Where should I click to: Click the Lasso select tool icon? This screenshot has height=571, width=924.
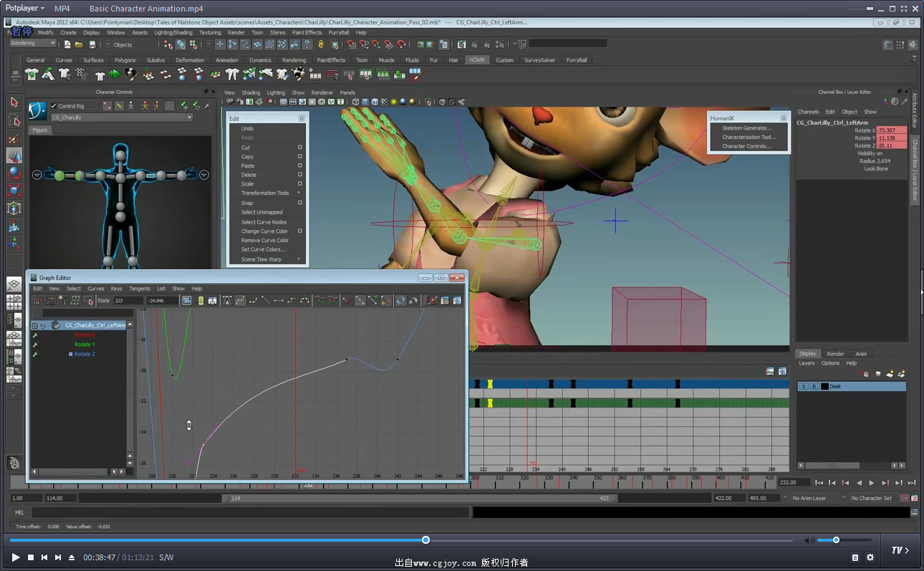(14, 120)
